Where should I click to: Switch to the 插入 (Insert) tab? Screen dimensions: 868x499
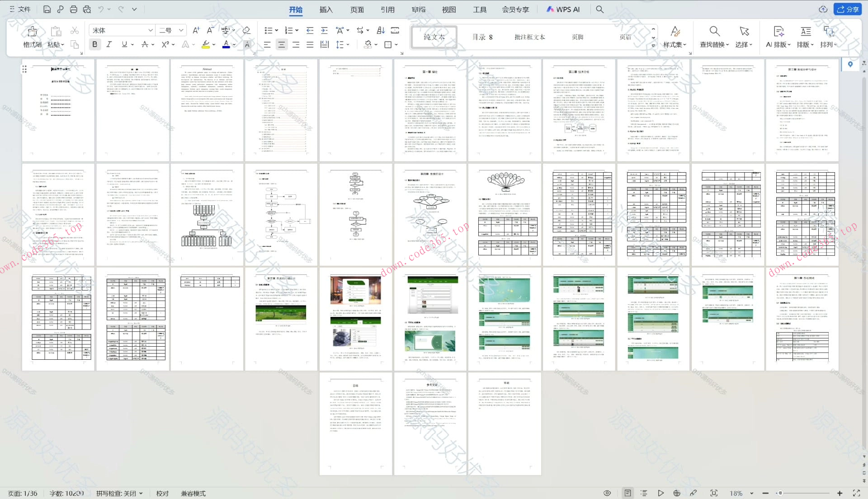pos(325,9)
